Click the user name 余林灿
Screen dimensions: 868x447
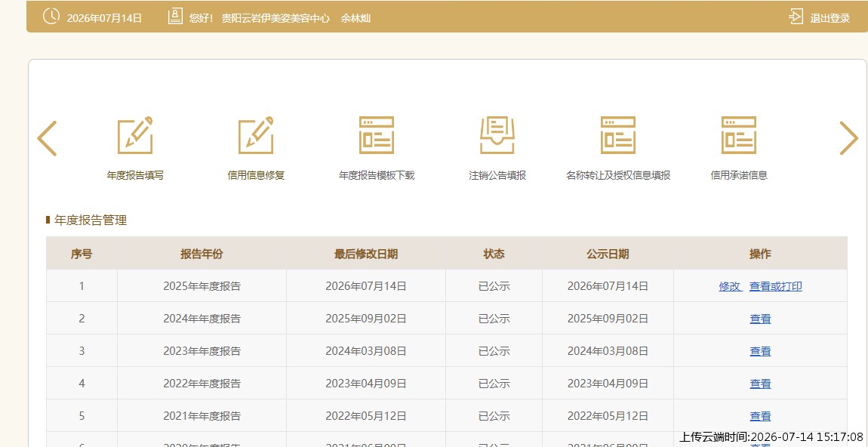(356, 18)
